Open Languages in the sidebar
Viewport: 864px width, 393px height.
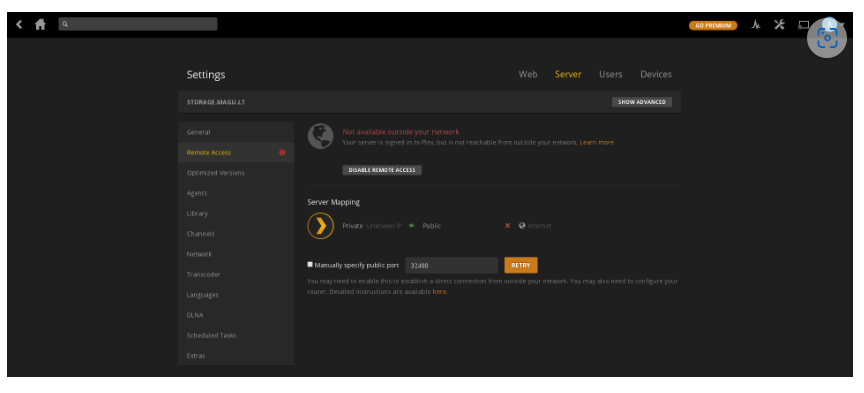point(236,295)
